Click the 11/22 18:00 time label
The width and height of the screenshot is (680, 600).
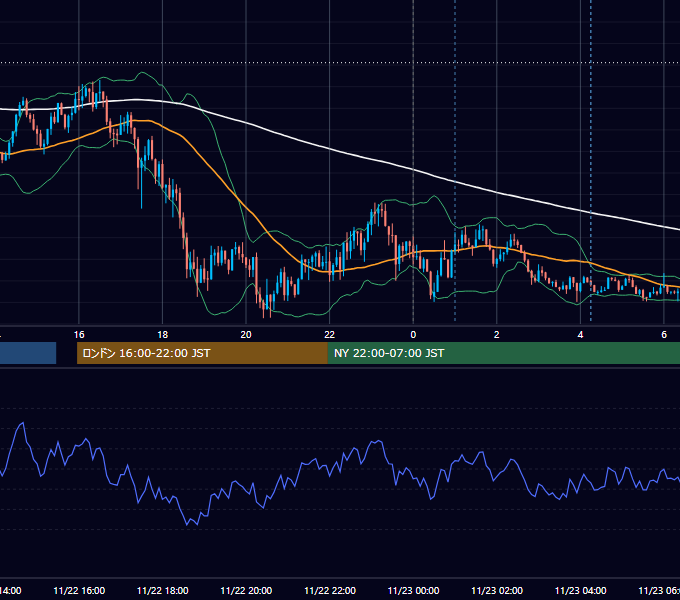[163, 590]
